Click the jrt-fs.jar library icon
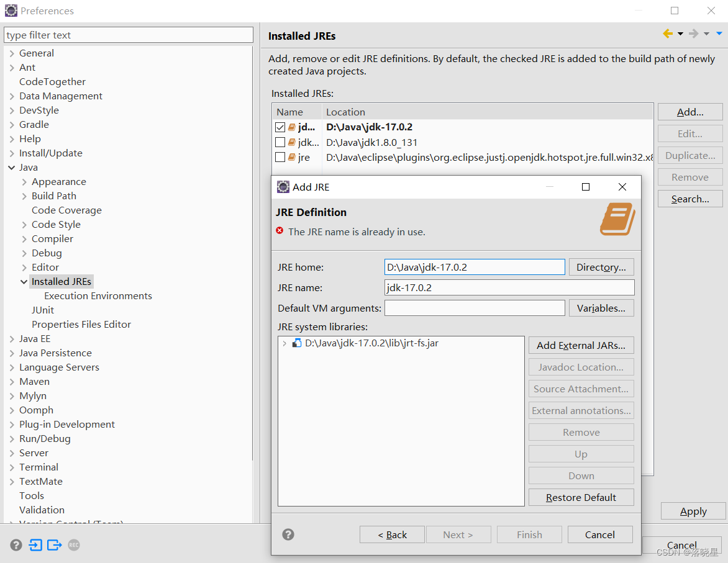This screenshot has width=728, height=563. tap(297, 343)
